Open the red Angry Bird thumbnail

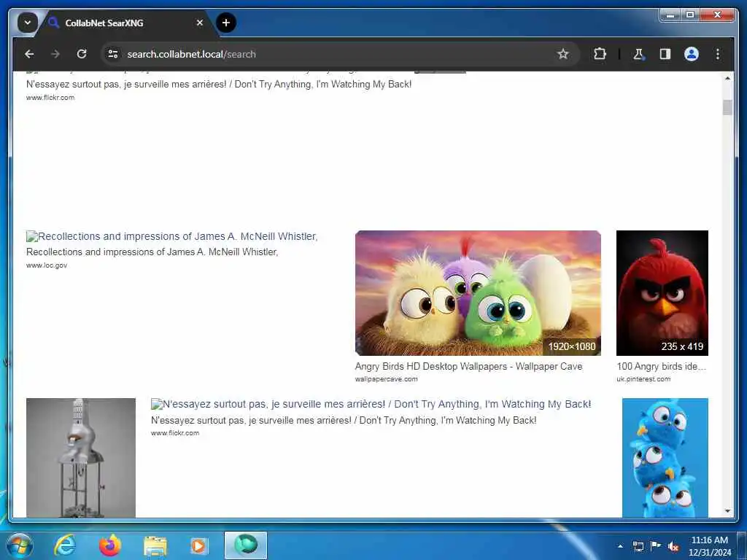(x=662, y=293)
